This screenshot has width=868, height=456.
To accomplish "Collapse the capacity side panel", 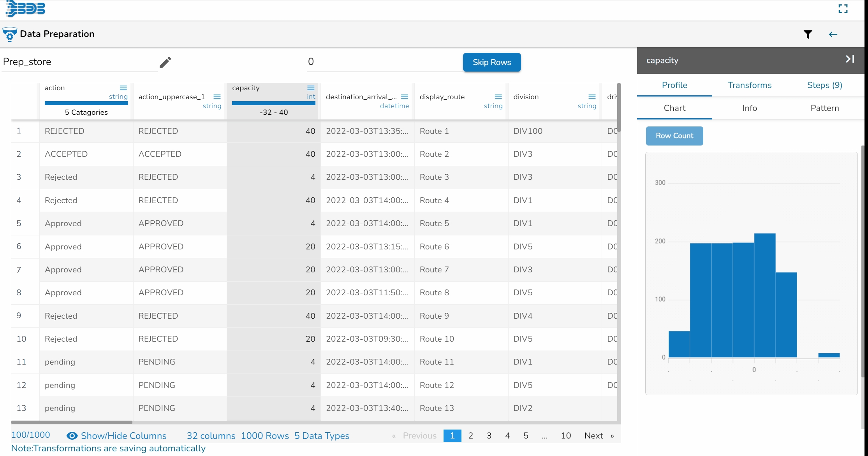I will (850, 59).
